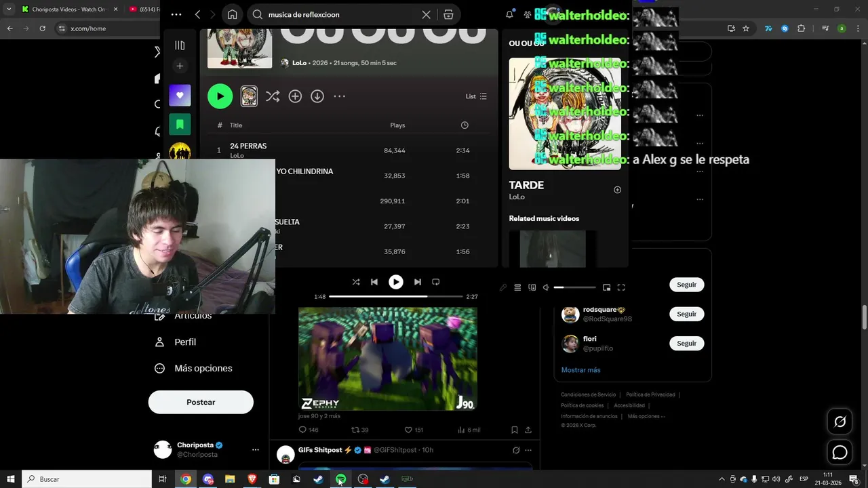This screenshot has width=868, height=488.
Task: Open Spotify three-dot main menu
Action: coord(176,14)
